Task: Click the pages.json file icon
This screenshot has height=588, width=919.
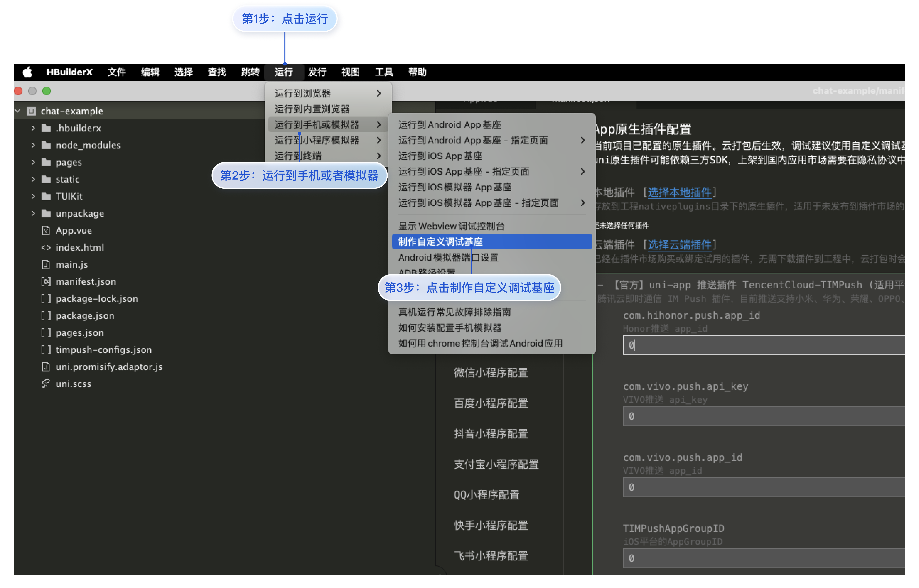Action: click(46, 333)
